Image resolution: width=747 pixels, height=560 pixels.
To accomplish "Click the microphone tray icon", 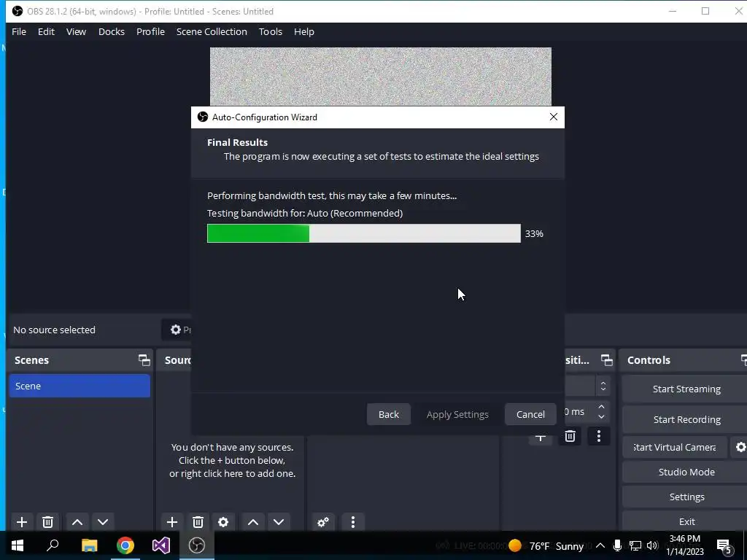I will click(x=617, y=545).
